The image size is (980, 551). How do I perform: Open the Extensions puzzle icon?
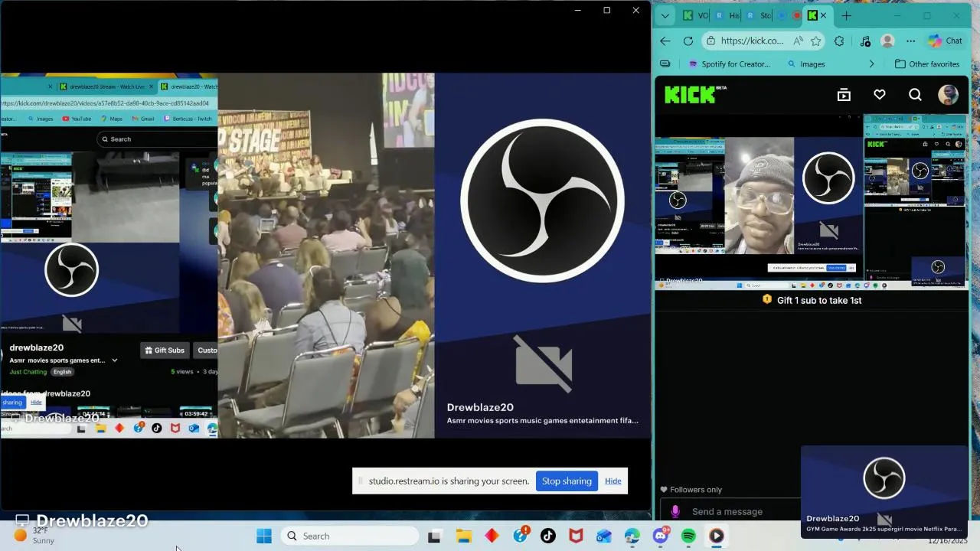(839, 41)
